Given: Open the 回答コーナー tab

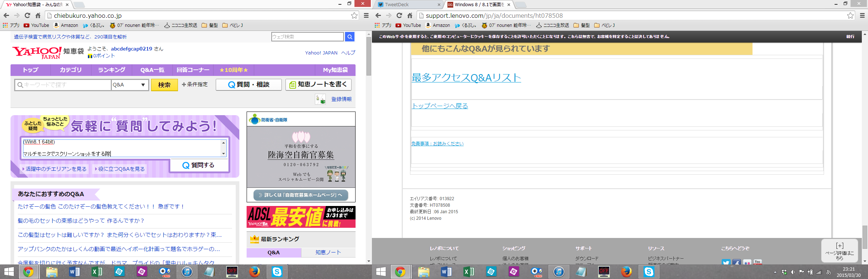Looking at the screenshot, I should (193, 70).
